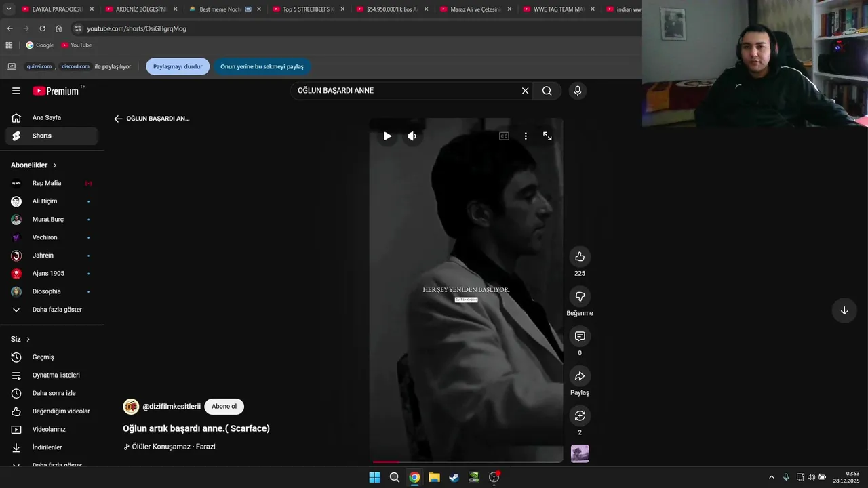Switch to BAYKAL PARADOKSU tab
Image resolution: width=868 pixels, height=488 pixels.
pyautogui.click(x=58, y=9)
